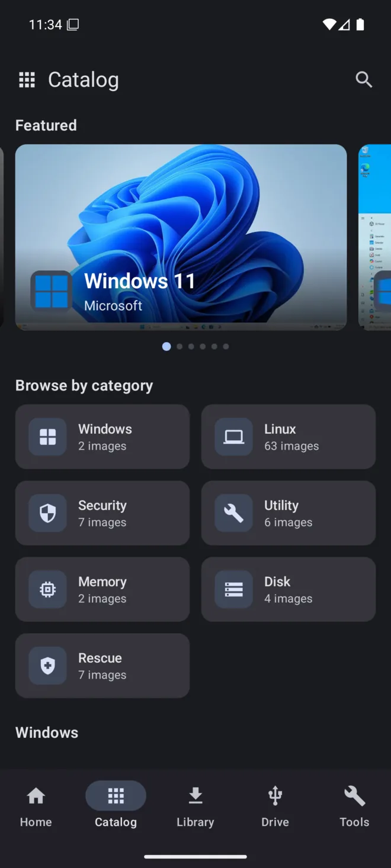Switch to the Drive tab
391x868 pixels.
coord(275,806)
